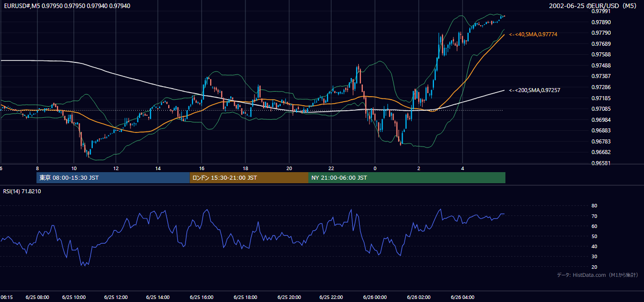Viewport: 644px width, 302px height.
Task: Click the 6/25 18:00 date label
Action: tap(245, 297)
